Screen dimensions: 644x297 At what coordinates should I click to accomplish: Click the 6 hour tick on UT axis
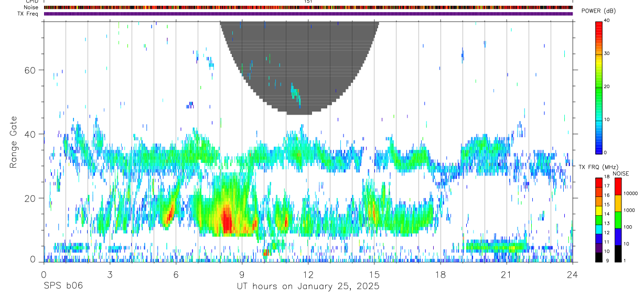(176, 273)
